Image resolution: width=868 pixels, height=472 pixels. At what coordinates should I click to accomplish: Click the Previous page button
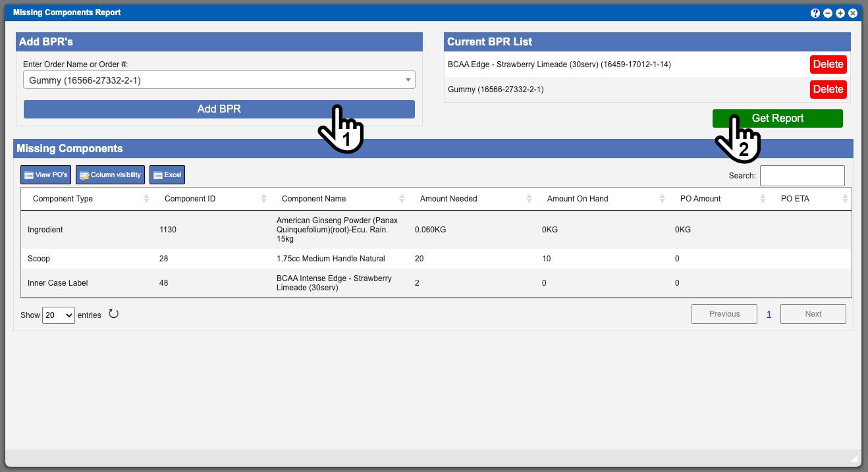[724, 314]
